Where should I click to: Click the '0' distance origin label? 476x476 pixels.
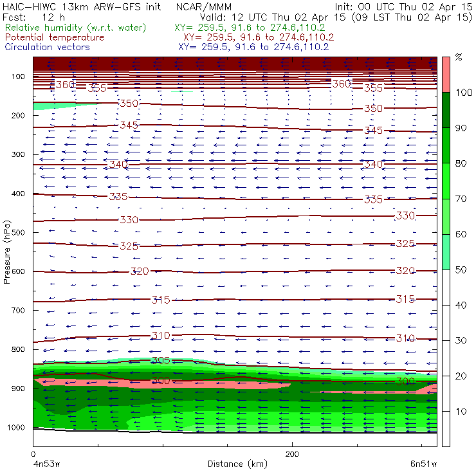33,454
